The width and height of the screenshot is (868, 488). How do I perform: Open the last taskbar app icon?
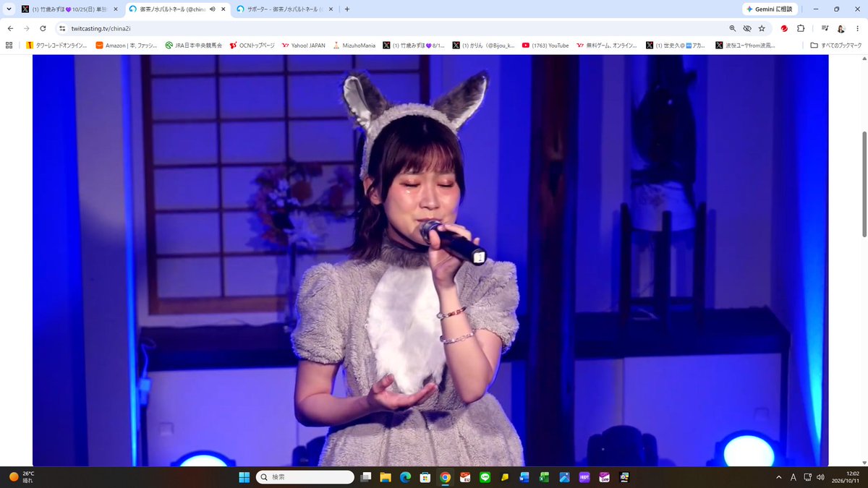click(624, 477)
